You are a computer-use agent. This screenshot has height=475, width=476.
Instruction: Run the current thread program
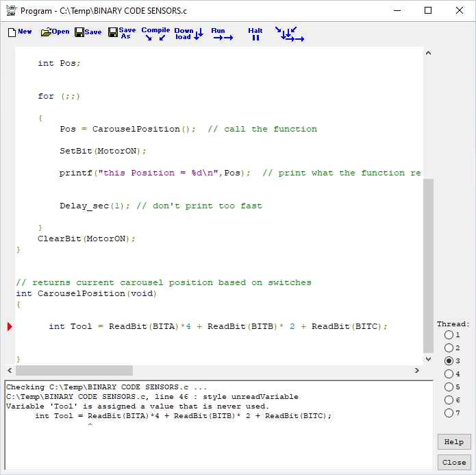222,34
